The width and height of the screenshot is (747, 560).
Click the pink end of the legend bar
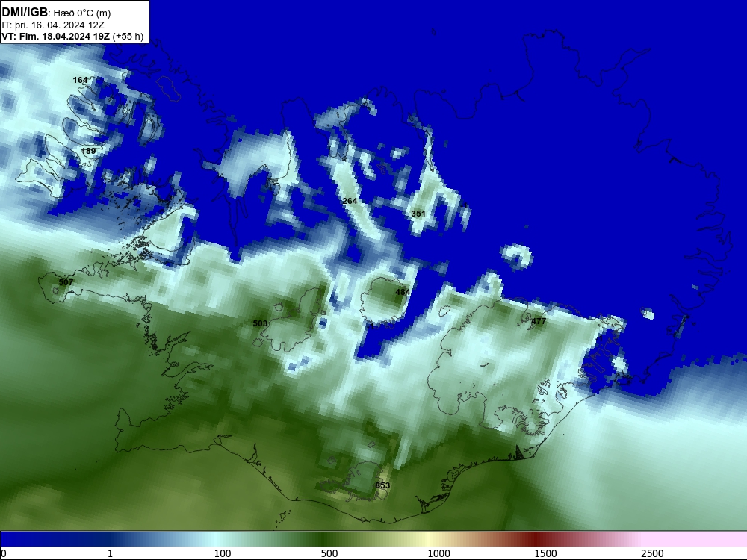tap(695, 538)
